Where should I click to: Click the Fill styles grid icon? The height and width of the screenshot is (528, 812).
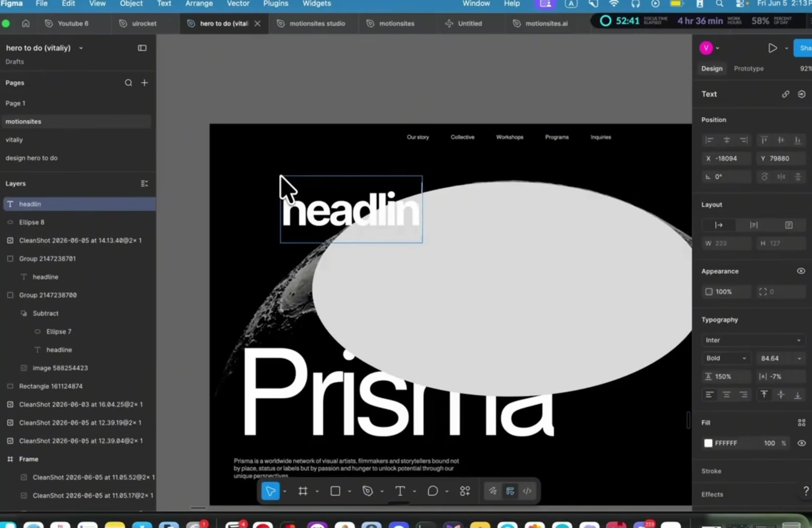(801, 422)
